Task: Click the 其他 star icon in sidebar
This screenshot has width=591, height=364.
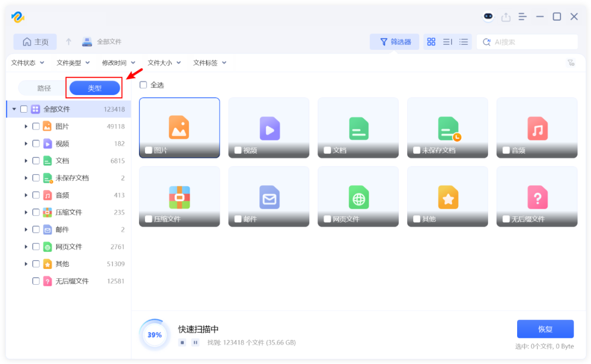Action: (47, 264)
